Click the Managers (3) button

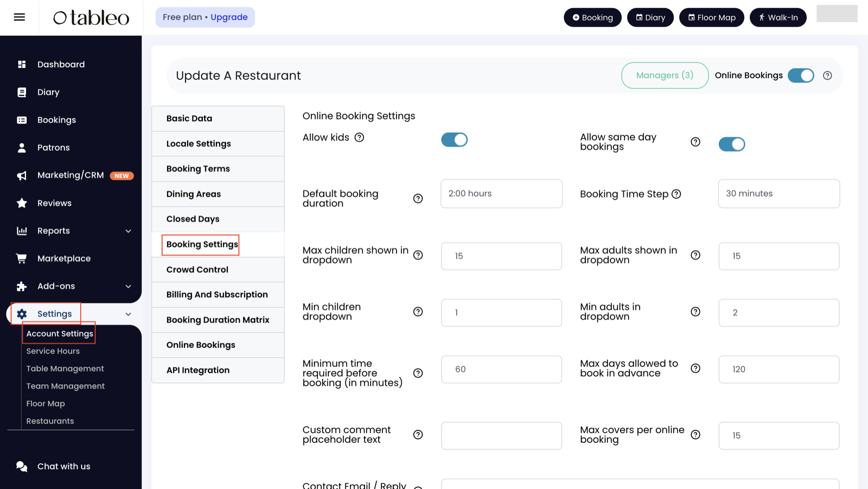click(x=665, y=75)
